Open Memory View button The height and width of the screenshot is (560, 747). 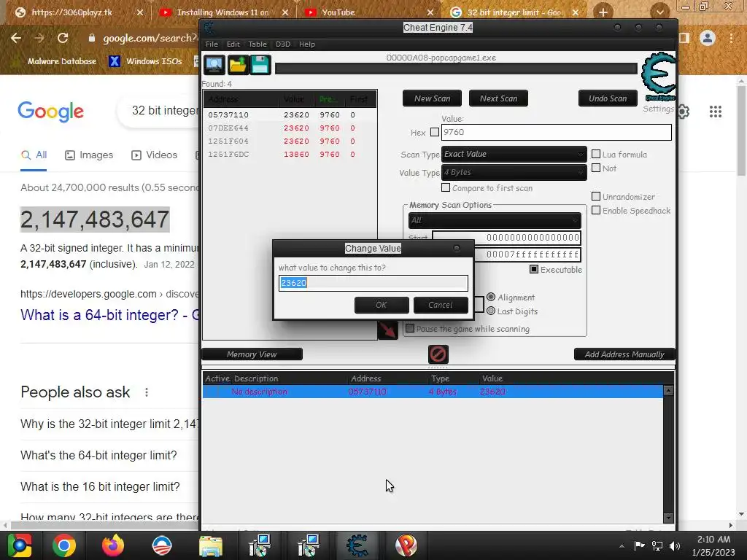tap(252, 354)
